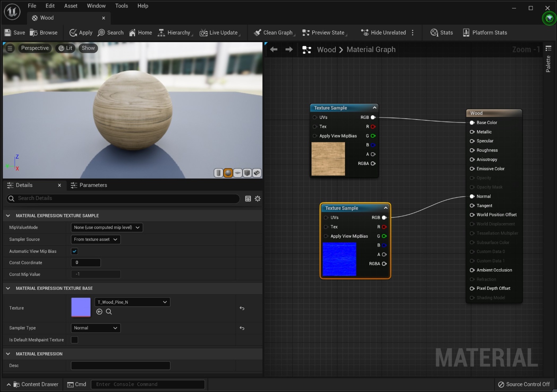Viewport: 557px width, 392px height.
Task: Collapse the top Texture Sample node
Action: pos(374,107)
